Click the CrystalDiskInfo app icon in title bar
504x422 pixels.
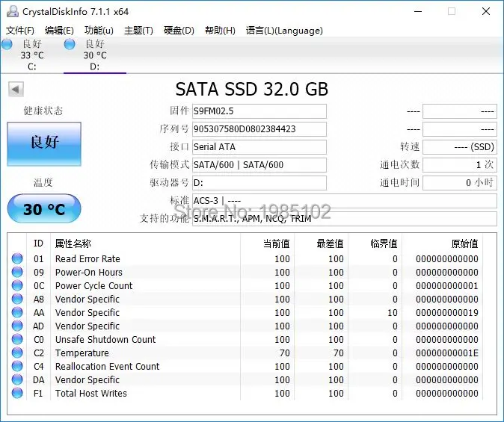point(13,11)
